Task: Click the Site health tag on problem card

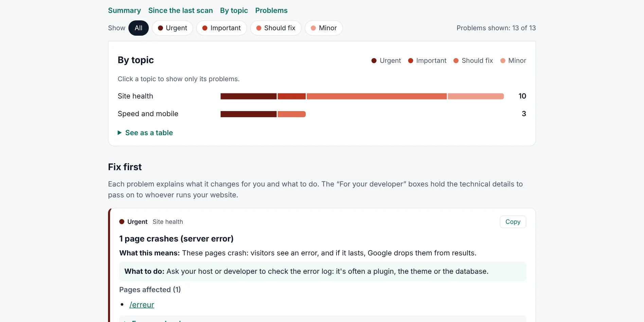Action: click(x=168, y=222)
